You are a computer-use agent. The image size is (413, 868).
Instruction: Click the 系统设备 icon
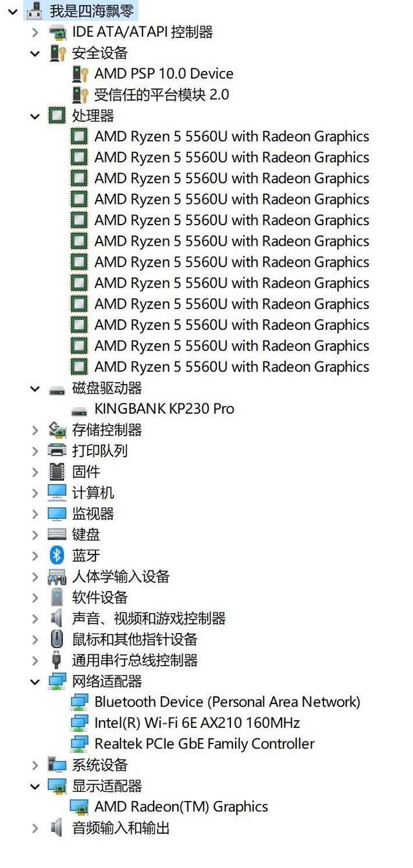57,765
